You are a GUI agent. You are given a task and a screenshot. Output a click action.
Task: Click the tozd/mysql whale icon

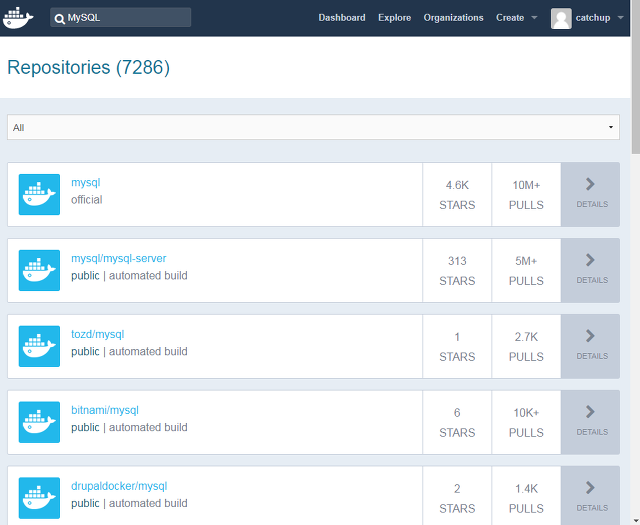39,346
